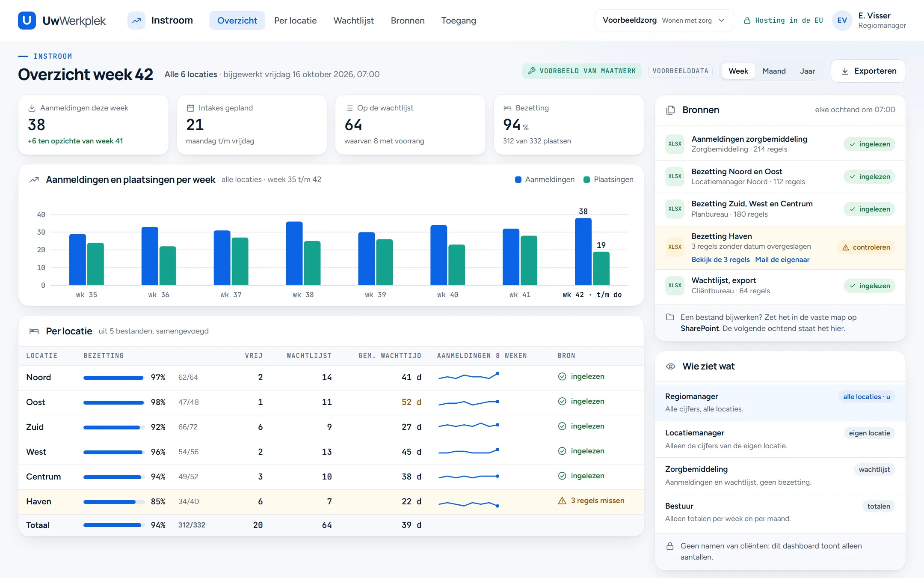Click the 3 regels missen status
Viewport: 924px width, 578px height.
coord(591,501)
